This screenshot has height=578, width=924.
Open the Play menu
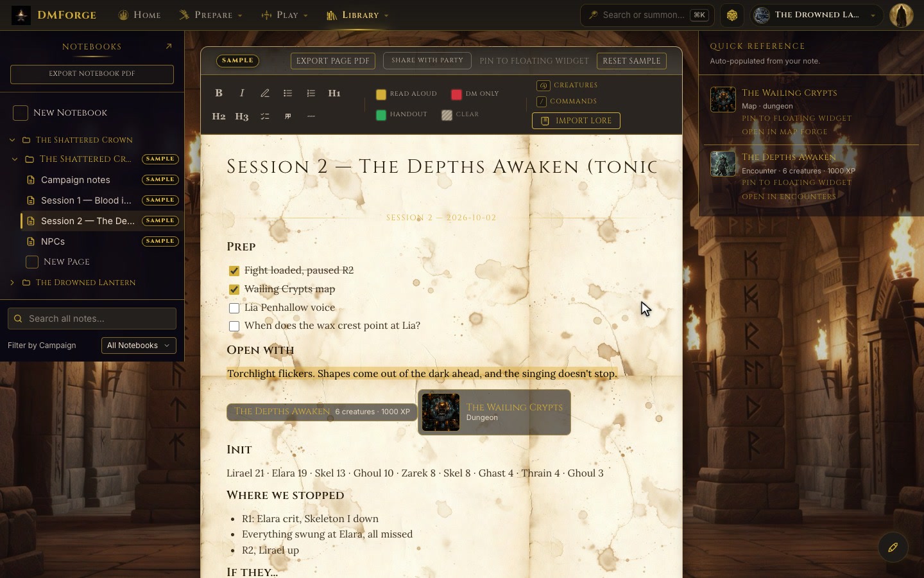coord(284,15)
